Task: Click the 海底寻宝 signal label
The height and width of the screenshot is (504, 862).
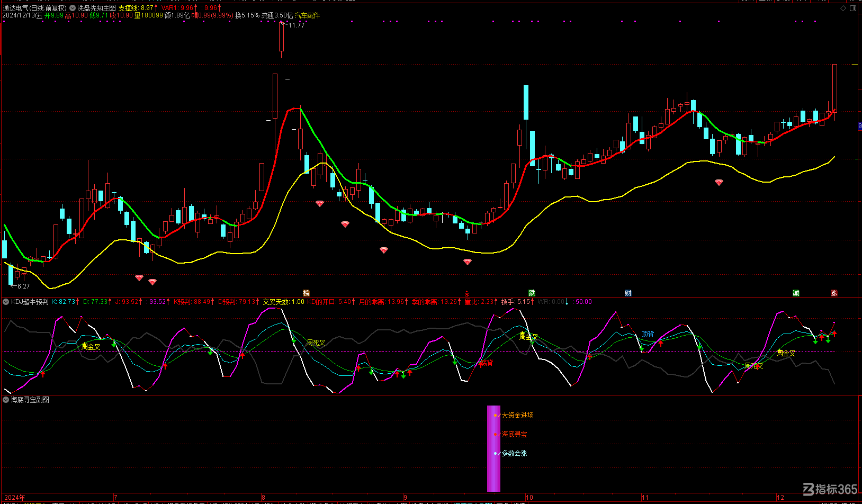Action: (514, 434)
